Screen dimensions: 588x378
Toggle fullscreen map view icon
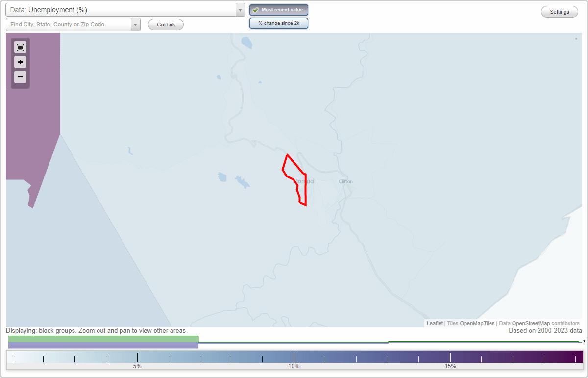tap(20, 48)
